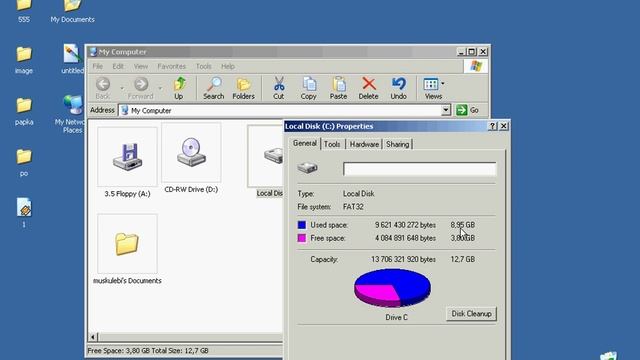Toggle the Folders pane
This screenshot has height=360, width=640.
click(243, 88)
